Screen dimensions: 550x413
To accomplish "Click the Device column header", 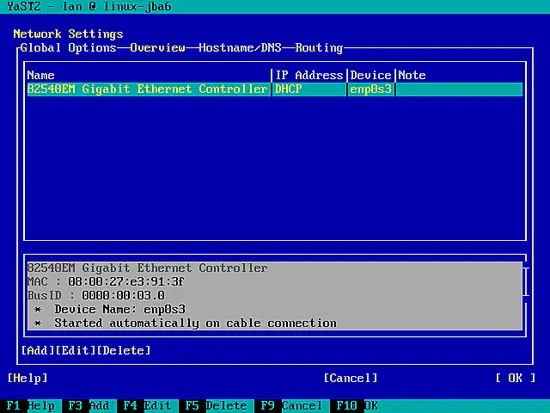I will pyautogui.click(x=371, y=75).
